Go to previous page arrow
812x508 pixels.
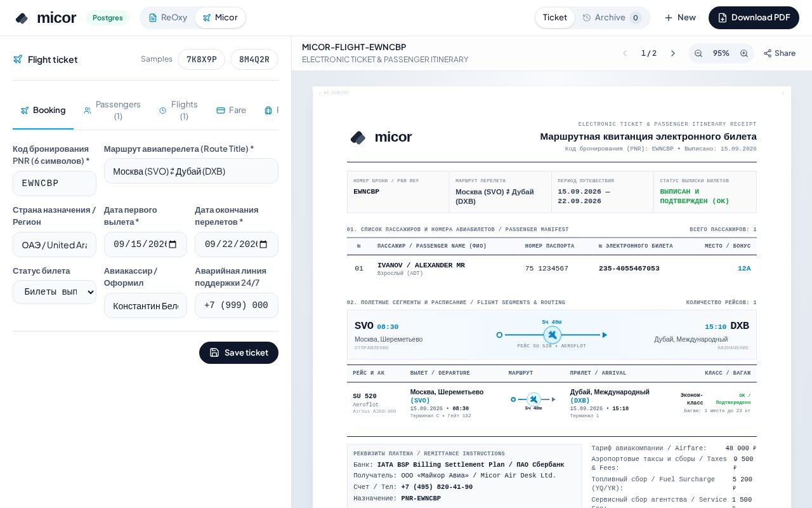(625, 53)
